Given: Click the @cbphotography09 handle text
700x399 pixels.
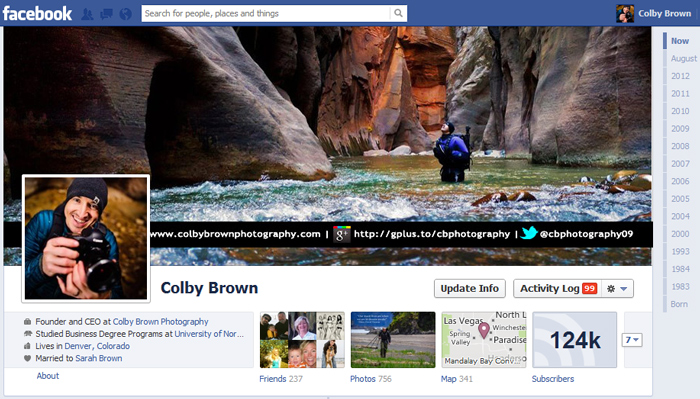Looking at the screenshot, I should point(586,234).
